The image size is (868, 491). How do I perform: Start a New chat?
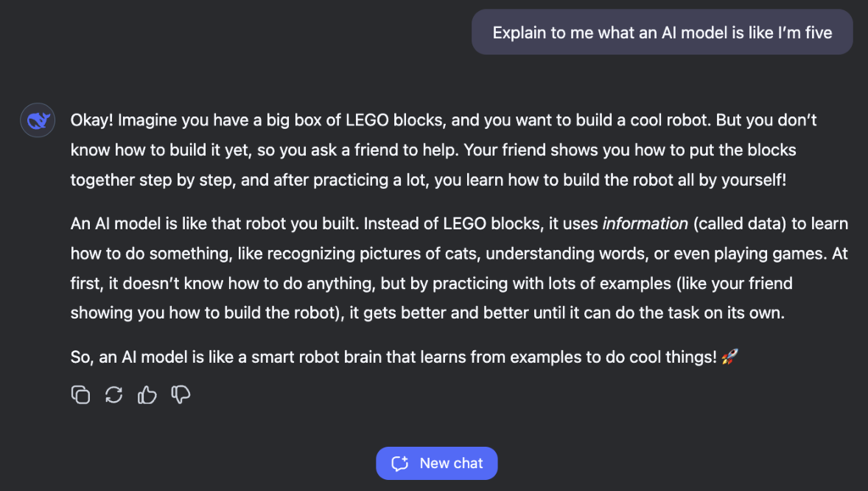(437, 463)
